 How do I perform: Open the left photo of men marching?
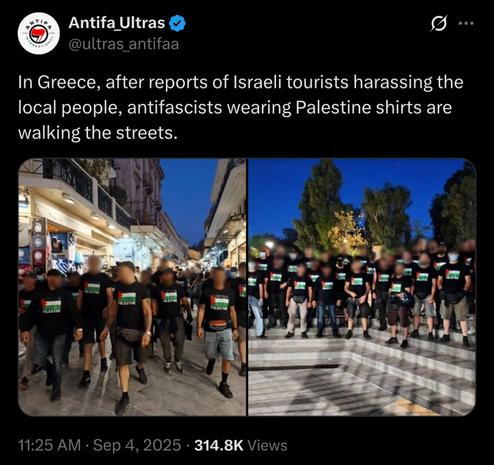point(132,287)
